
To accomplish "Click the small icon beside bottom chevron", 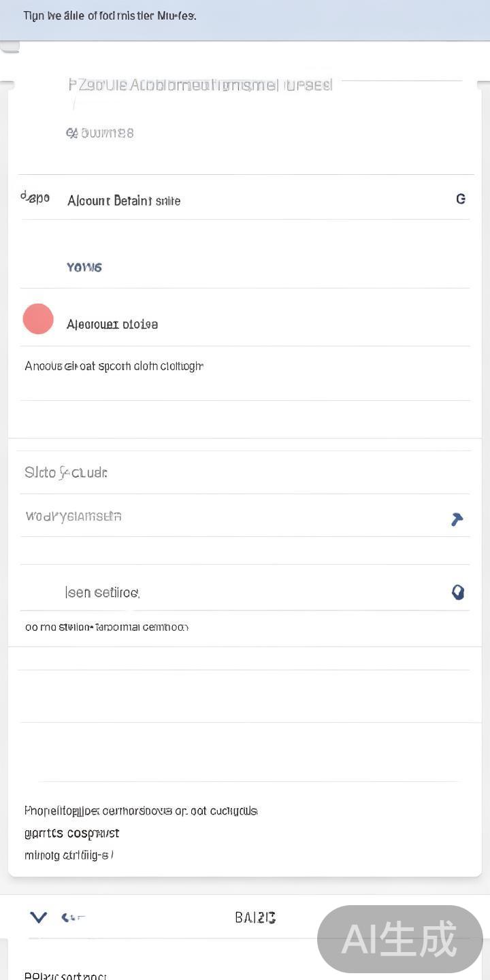I will pyautogui.click(x=71, y=918).
